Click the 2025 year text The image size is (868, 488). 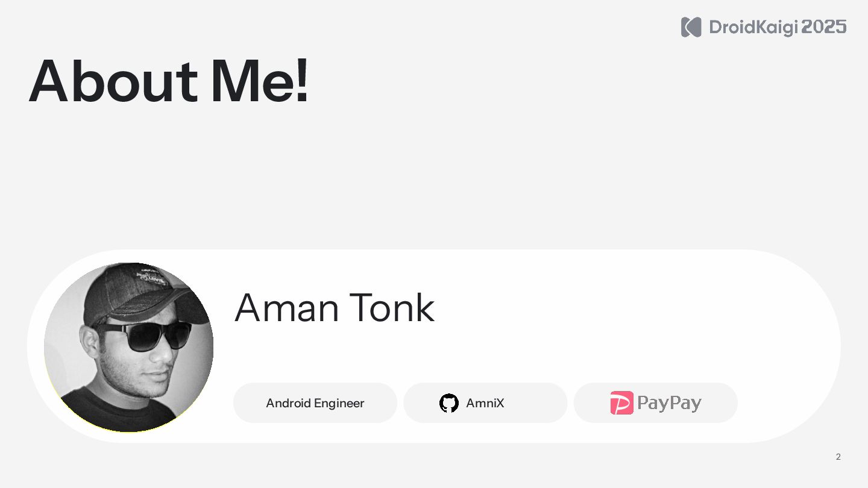click(x=824, y=27)
